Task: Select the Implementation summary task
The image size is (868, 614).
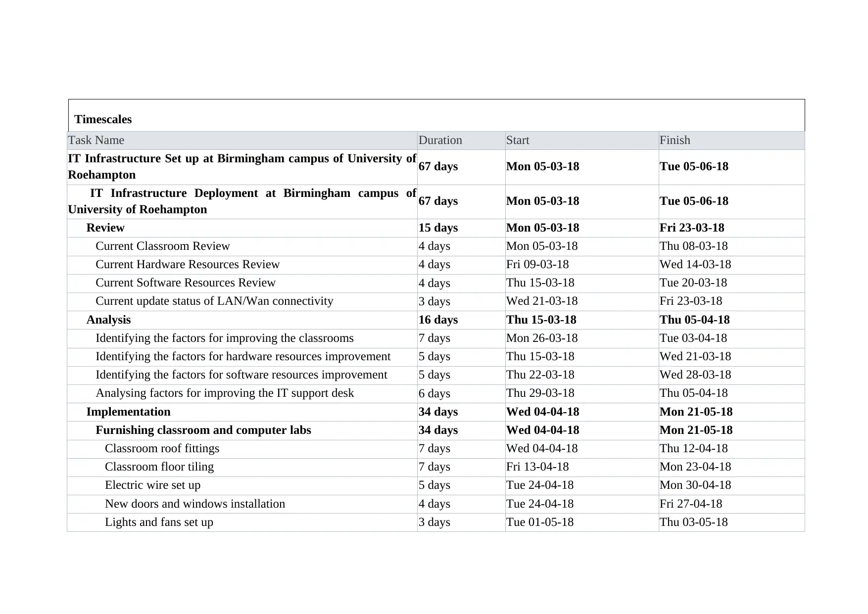Action: [129, 412]
